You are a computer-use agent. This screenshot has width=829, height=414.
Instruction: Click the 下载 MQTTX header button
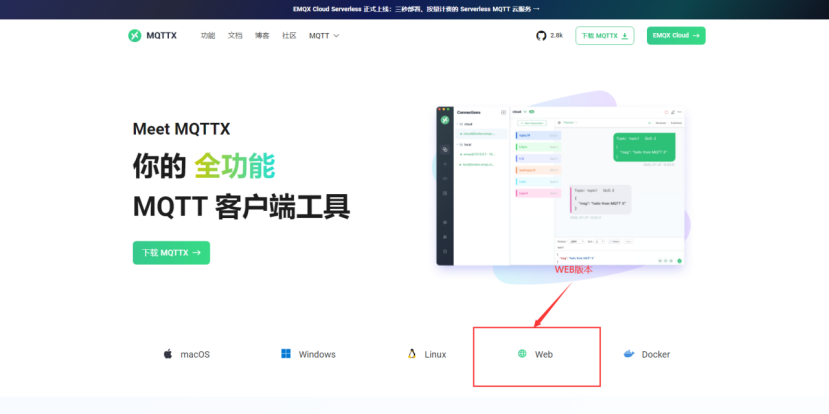click(x=604, y=35)
